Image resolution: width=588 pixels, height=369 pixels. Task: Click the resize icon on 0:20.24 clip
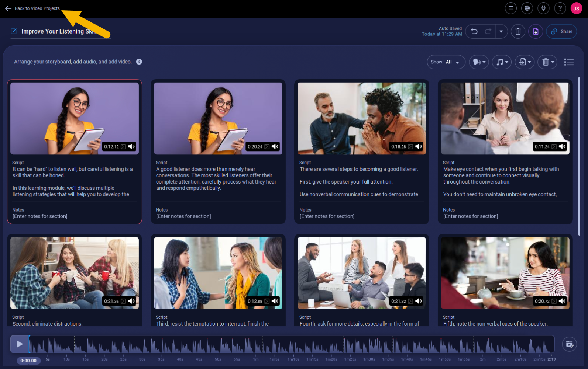coord(267,147)
